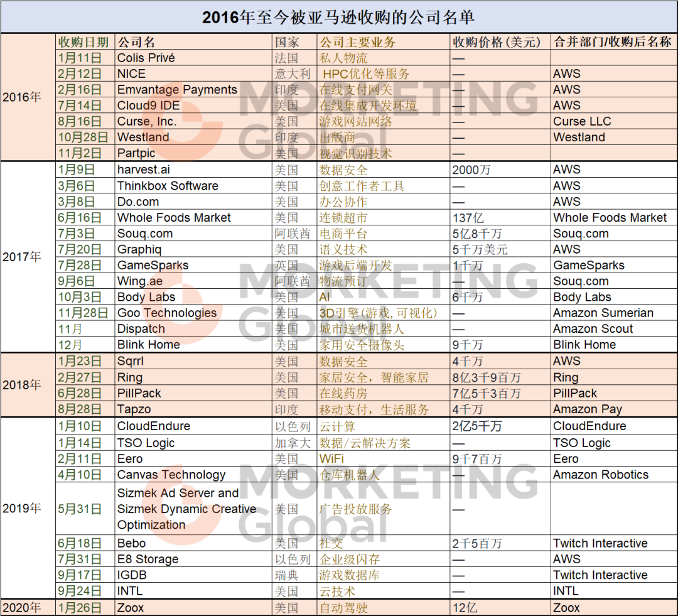678x616 pixels.
Task: Select the 公司主要业务 header cell
Action: coord(383,42)
